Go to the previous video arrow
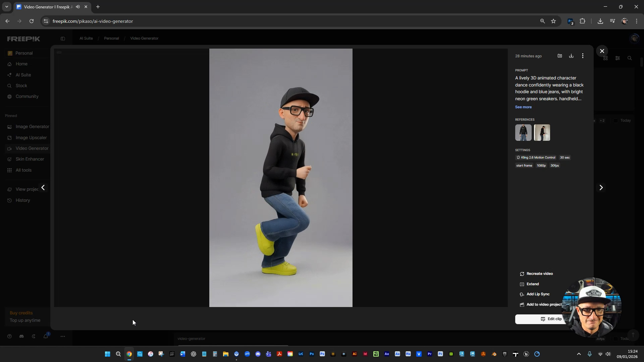The image size is (644, 362). coord(43,188)
